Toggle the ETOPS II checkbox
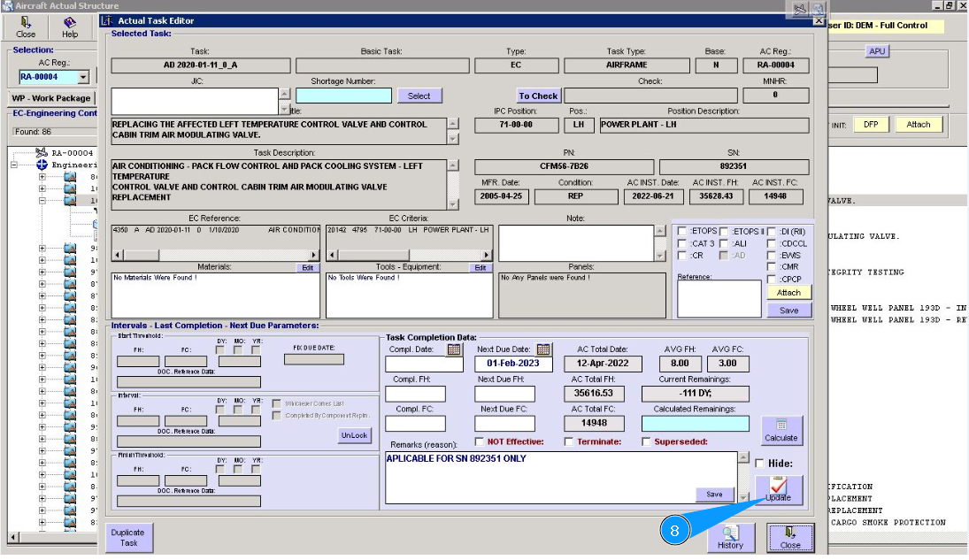 pos(724,231)
